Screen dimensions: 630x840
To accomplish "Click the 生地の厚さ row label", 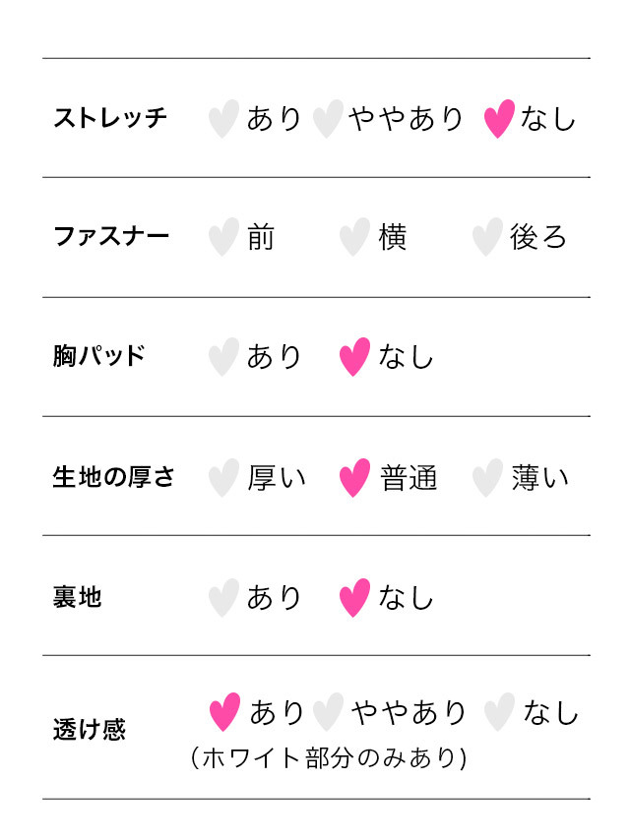I will point(113,477).
